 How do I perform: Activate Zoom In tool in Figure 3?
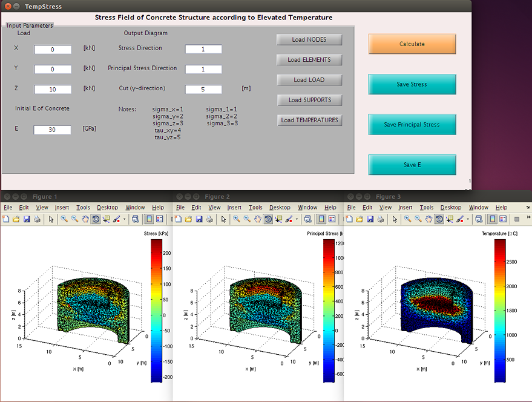click(407, 219)
